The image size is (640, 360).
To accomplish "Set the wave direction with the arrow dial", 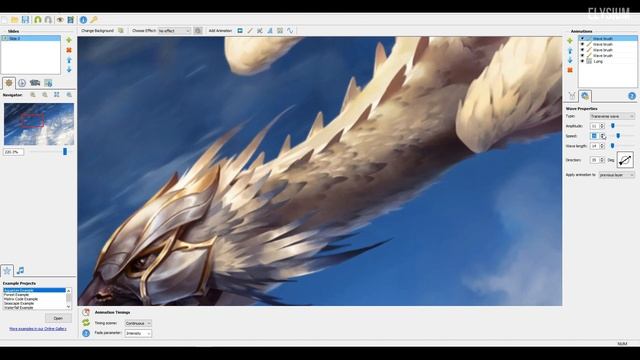I will (625, 160).
